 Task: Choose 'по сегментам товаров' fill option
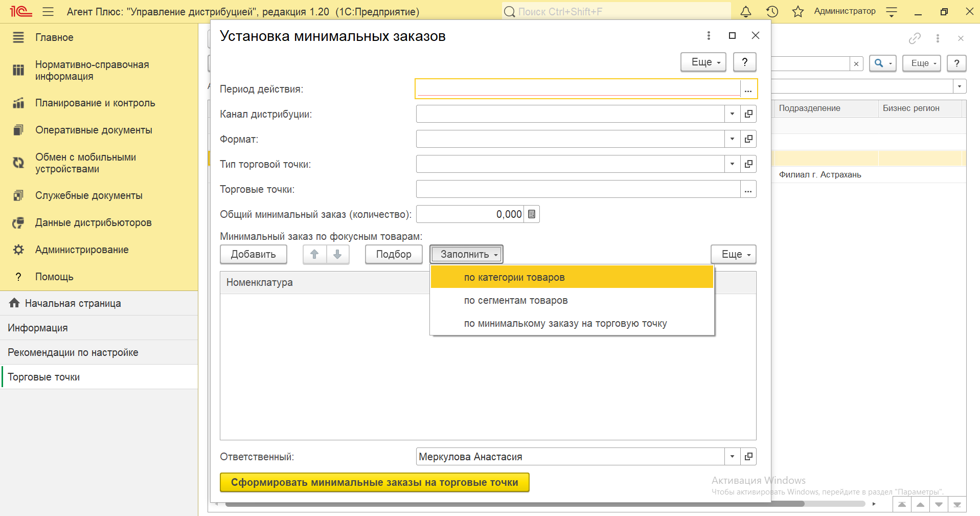[x=516, y=300]
